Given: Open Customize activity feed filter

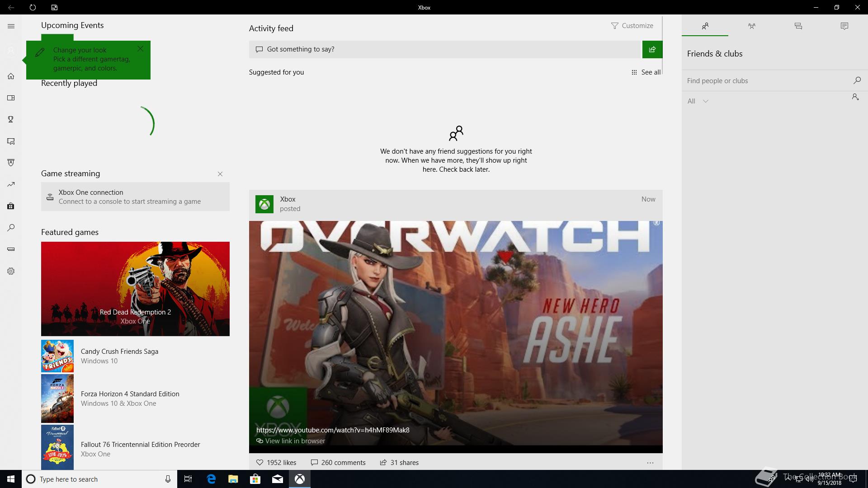Looking at the screenshot, I should [x=632, y=26].
